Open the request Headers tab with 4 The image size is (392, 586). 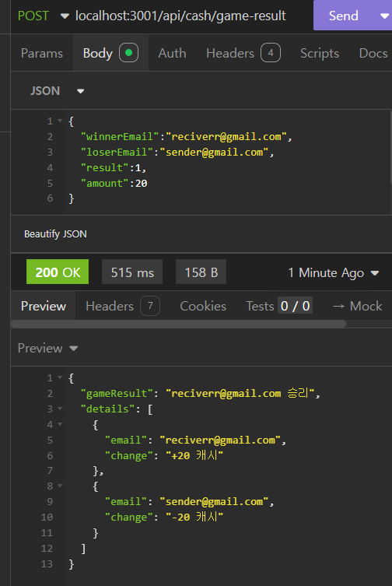243,53
